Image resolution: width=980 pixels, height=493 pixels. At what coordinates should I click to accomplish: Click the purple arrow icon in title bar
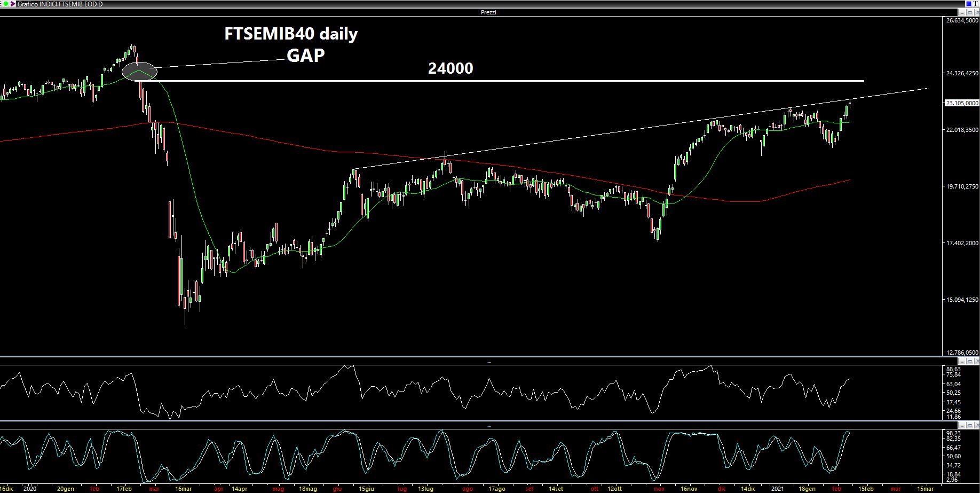point(13,4)
